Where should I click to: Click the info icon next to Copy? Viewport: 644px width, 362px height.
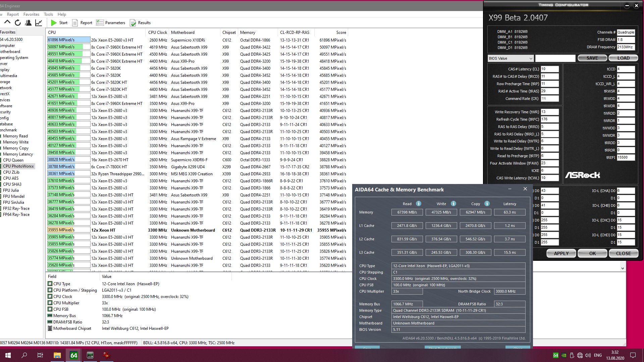coord(487,203)
